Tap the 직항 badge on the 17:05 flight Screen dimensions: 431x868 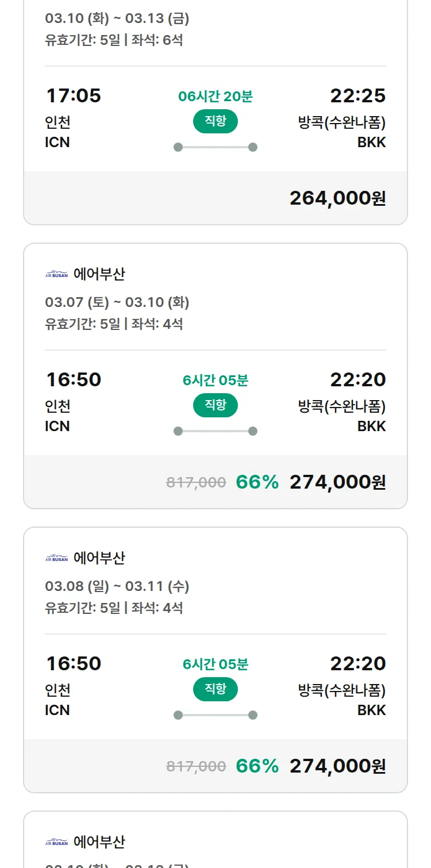click(x=215, y=121)
